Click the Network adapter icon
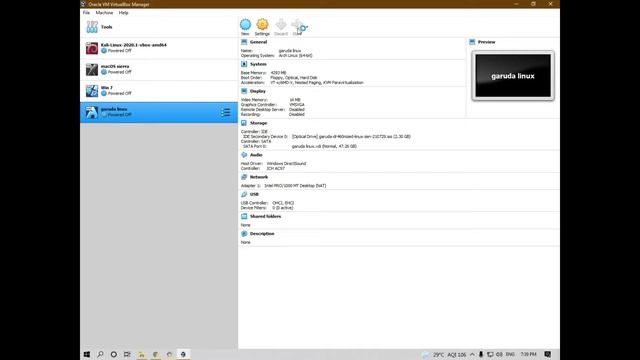This screenshot has width=640, height=360. [x=244, y=177]
